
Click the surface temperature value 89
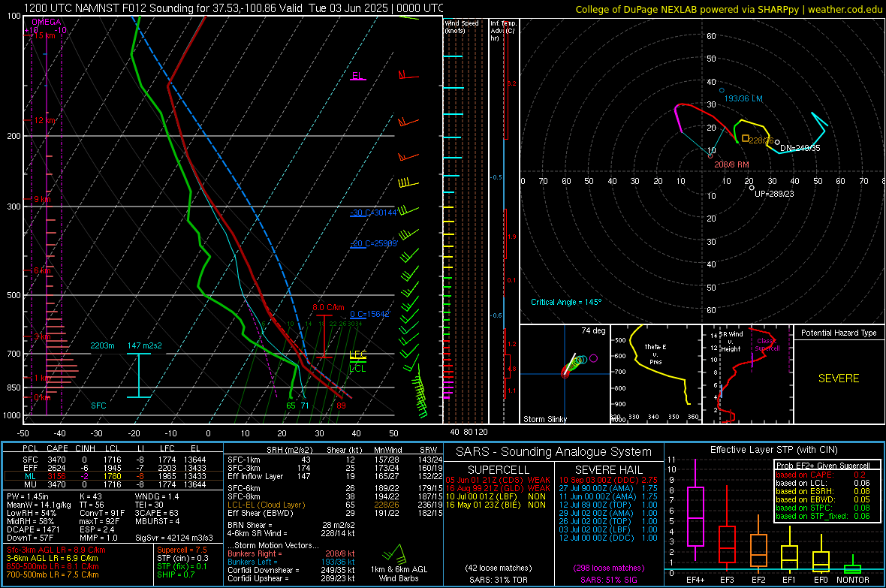tap(341, 406)
